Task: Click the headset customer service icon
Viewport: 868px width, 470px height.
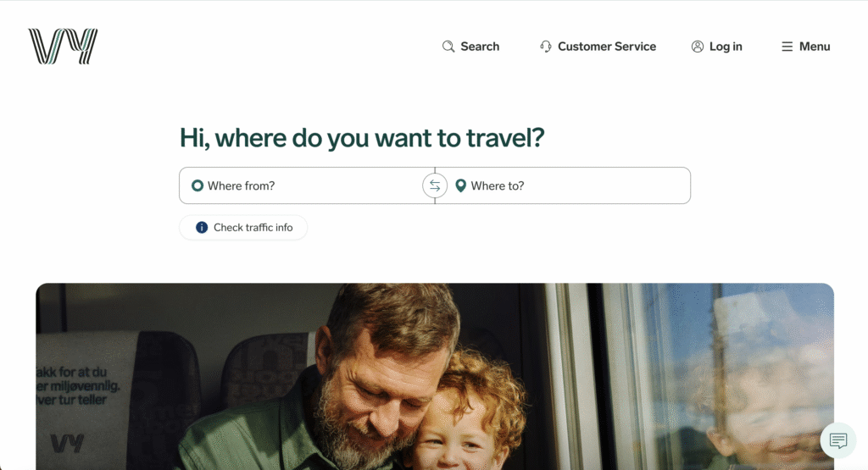Action: [546, 47]
